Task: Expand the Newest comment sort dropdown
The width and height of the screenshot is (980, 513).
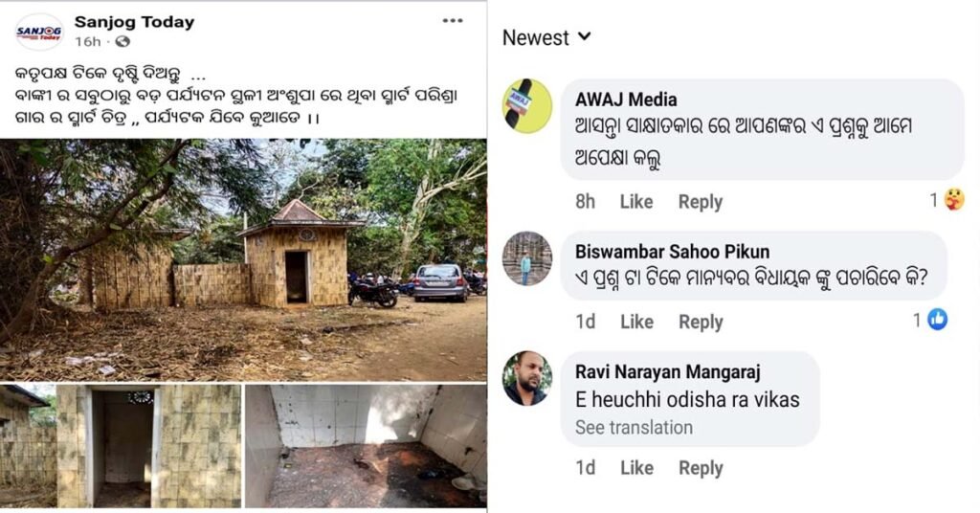Action: [546, 38]
